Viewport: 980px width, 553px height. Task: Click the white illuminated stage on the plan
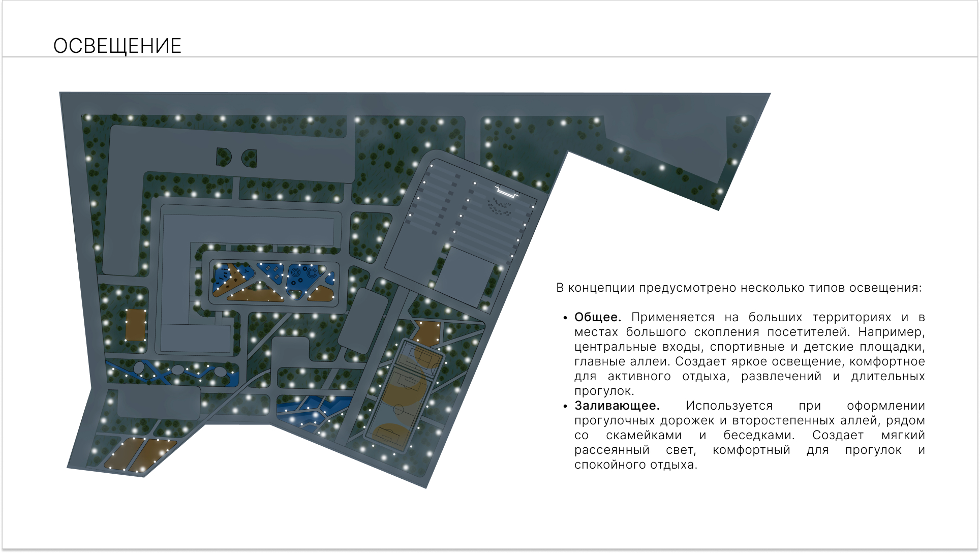pyautogui.click(x=506, y=192)
